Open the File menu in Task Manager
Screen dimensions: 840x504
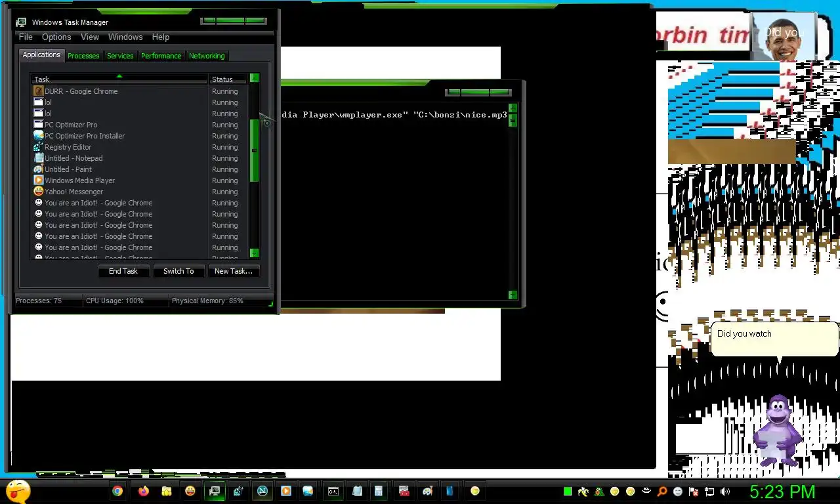(26, 37)
